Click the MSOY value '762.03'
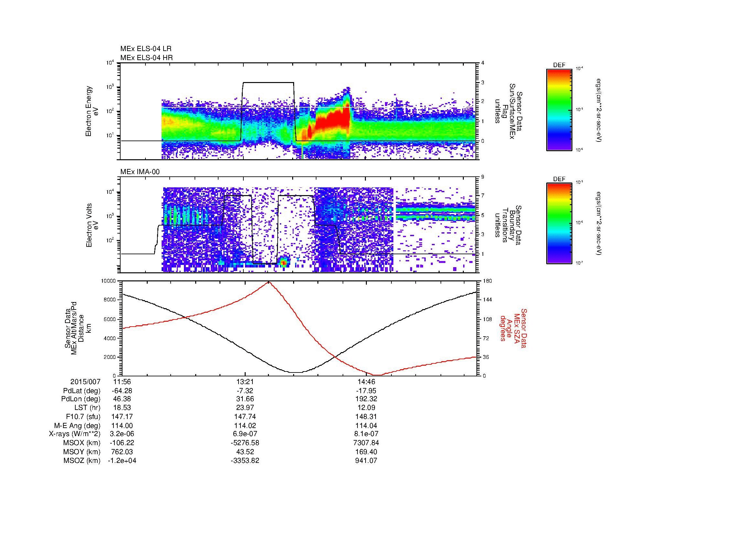 122,452
